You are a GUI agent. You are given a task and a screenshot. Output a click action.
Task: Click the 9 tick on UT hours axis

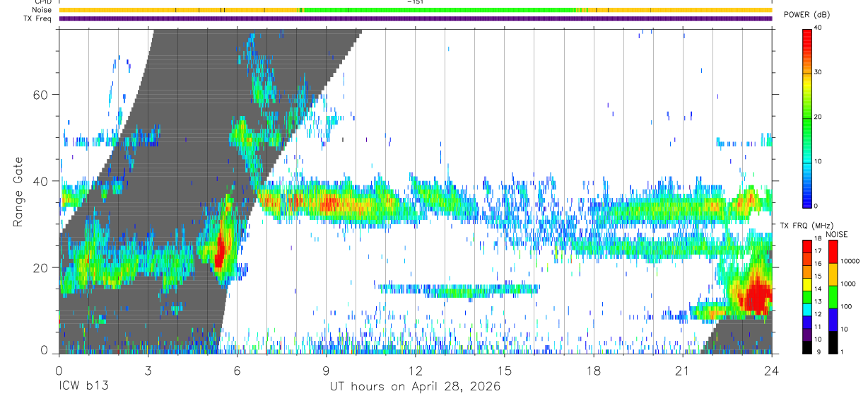pyautogui.click(x=326, y=371)
